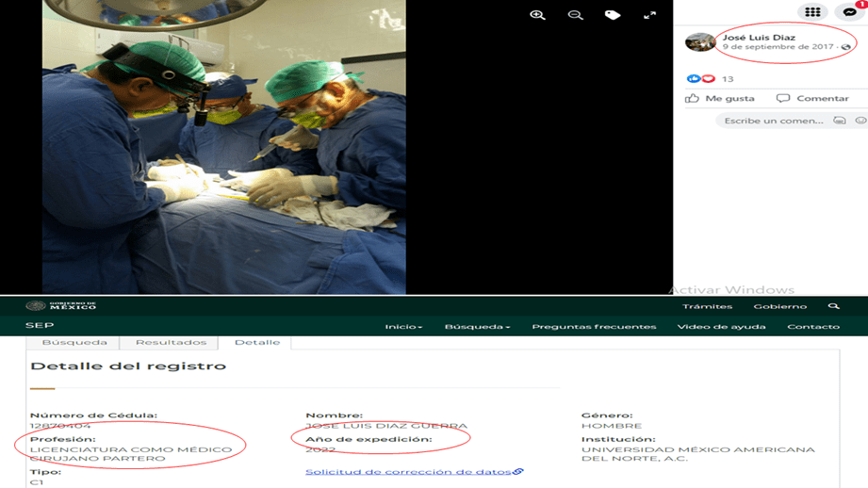Viewport: 868px width, 488px height.
Task: Click the Me gusta button
Action: (x=720, y=98)
